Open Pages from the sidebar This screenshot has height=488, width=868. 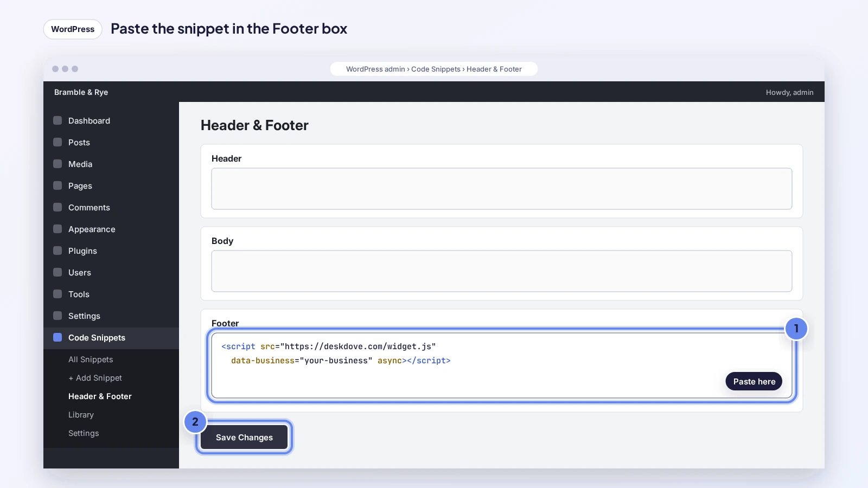[x=80, y=186]
